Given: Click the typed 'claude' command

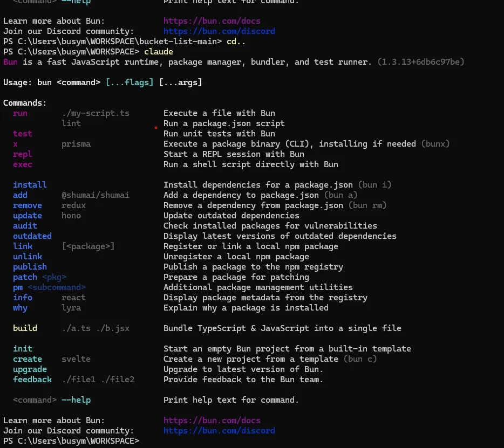Looking at the screenshot, I should [x=159, y=52].
